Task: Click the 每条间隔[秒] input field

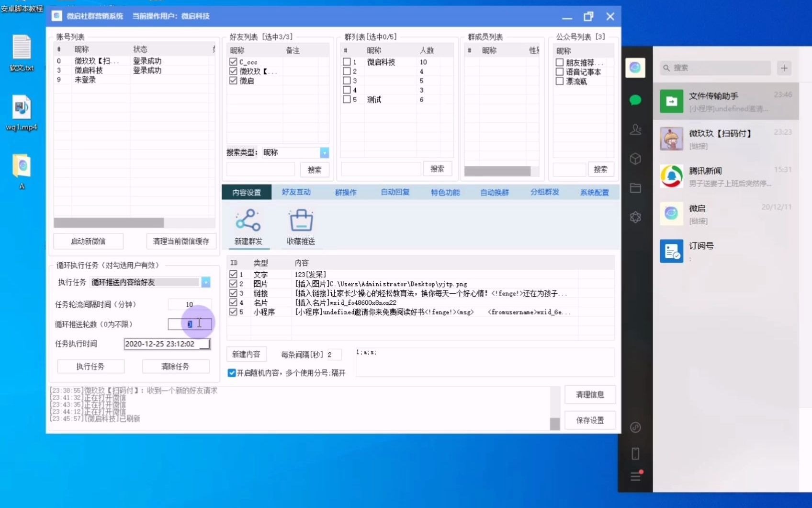Action: pos(334,355)
